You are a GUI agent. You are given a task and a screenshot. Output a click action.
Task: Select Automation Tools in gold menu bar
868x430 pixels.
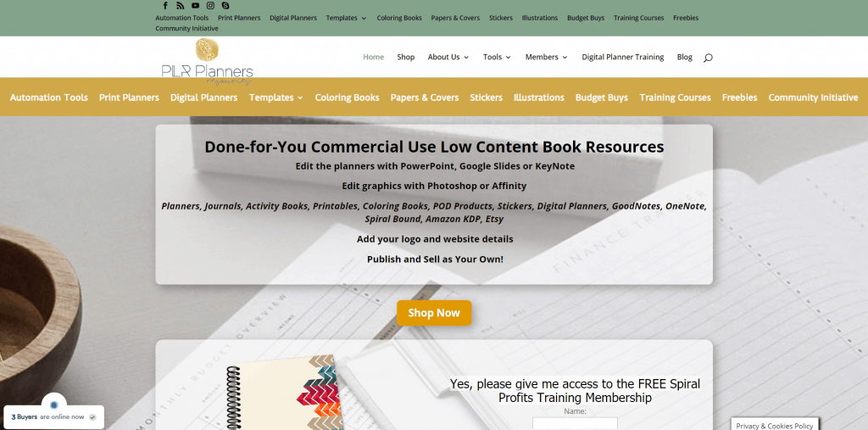(48, 98)
